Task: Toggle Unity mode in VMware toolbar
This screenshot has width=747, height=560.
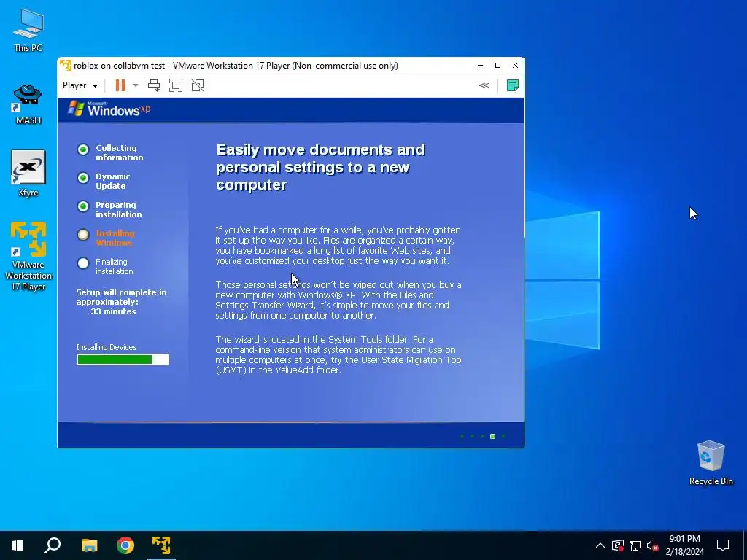Action: pos(198,85)
